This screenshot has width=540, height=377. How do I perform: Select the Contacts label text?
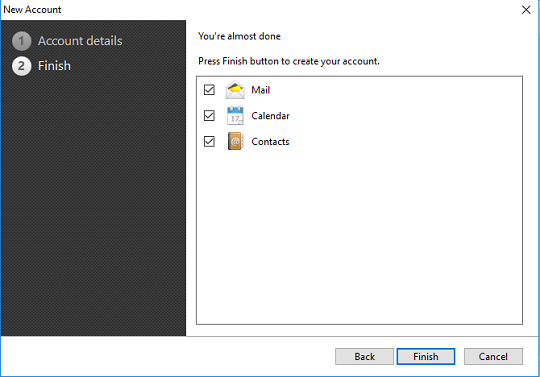coord(270,142)
